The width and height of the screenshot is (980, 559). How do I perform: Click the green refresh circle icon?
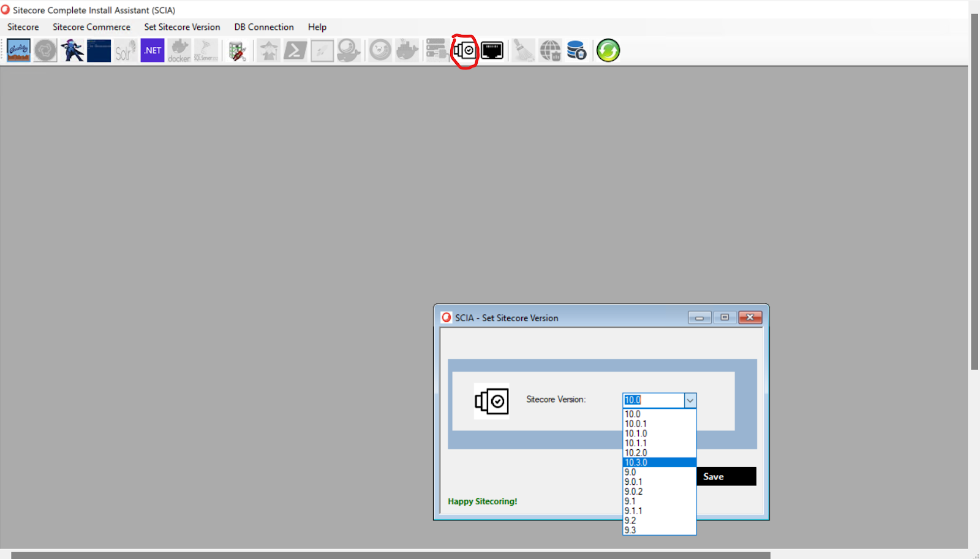click(x=608, y=50)
